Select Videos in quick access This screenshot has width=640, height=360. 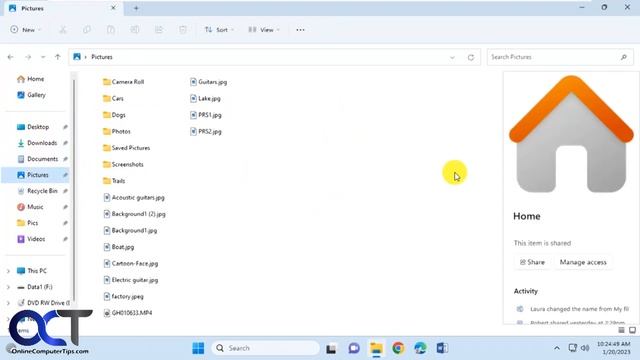point(31,239)
